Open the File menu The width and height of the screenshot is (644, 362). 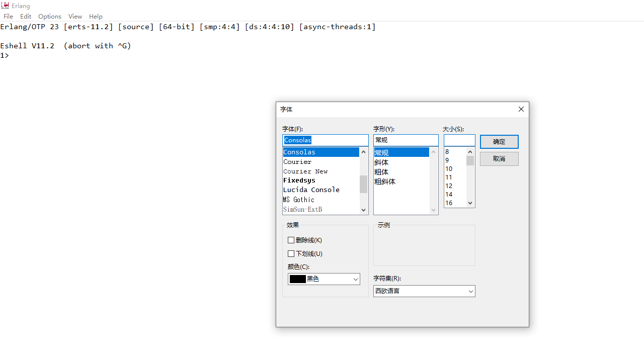click(8, 17)
